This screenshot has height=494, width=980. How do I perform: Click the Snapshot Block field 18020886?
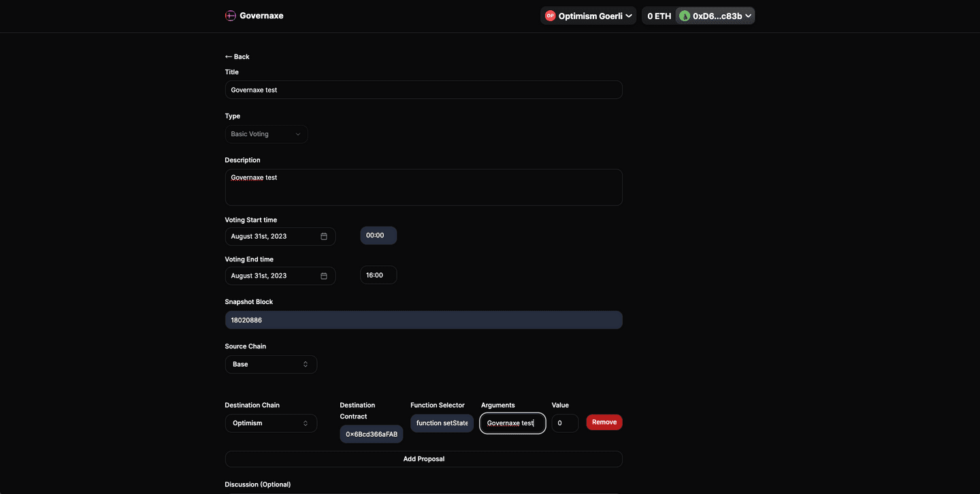423,320
